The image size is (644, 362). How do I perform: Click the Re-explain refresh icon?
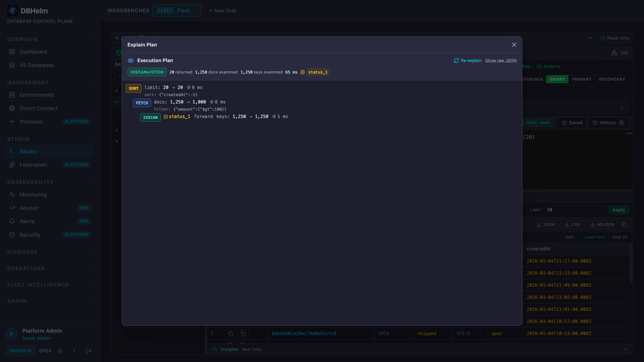(456, 61)
